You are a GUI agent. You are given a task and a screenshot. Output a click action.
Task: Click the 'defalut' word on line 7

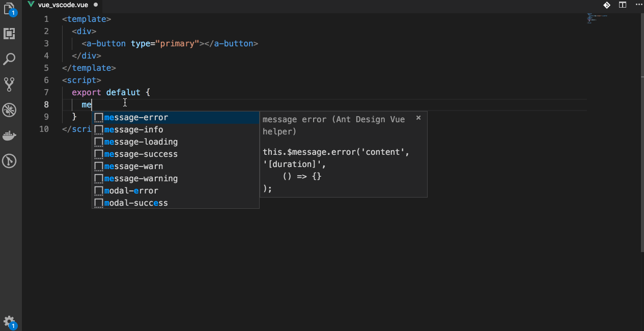click(123, 93)
